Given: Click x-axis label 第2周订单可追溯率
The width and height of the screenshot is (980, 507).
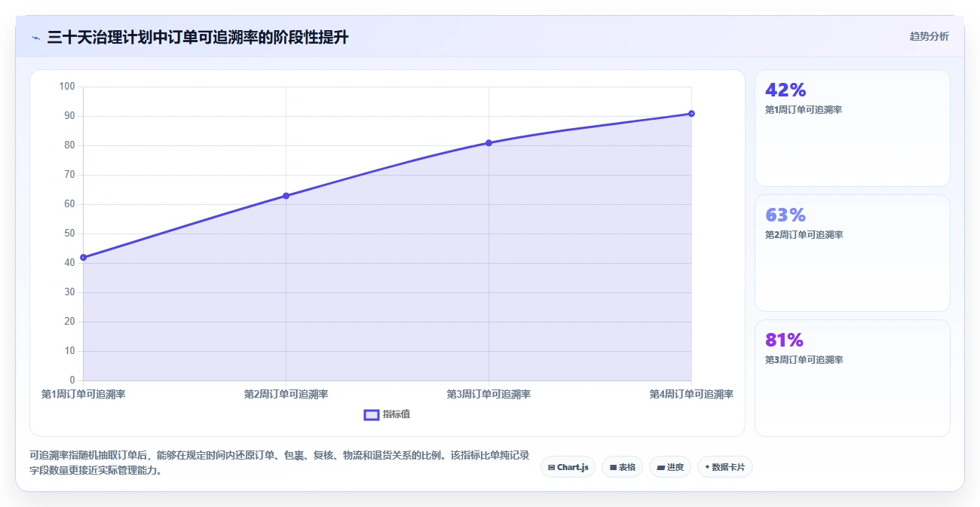Looking at the screenshot, I should [286, 394].
